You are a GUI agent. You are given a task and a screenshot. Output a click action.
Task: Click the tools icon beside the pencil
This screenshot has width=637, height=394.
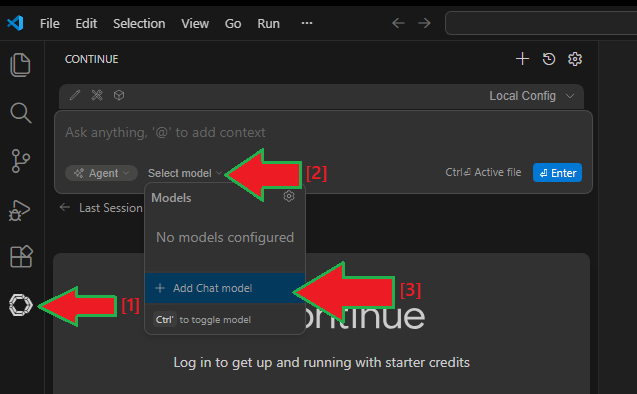tap(97, 95)
